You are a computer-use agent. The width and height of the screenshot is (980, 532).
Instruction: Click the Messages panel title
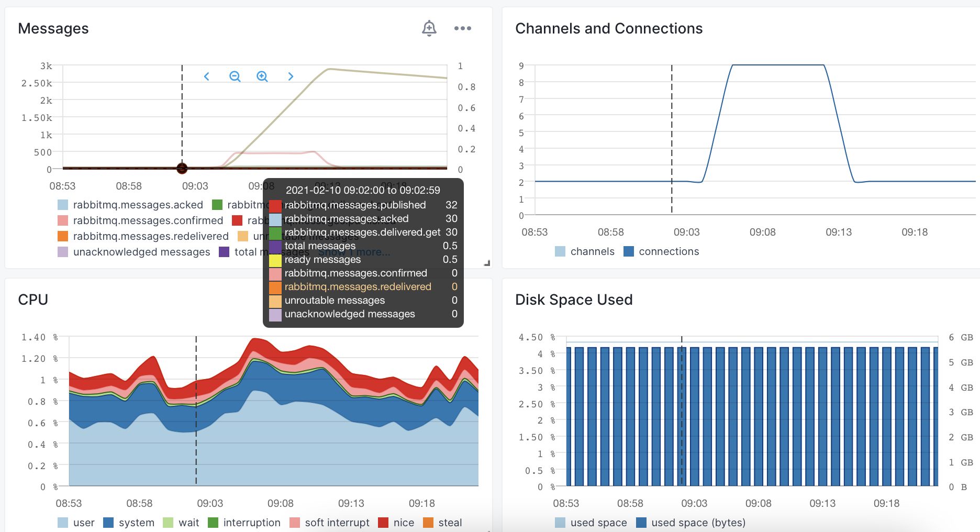pyautogui.click(x=53, y=28)
